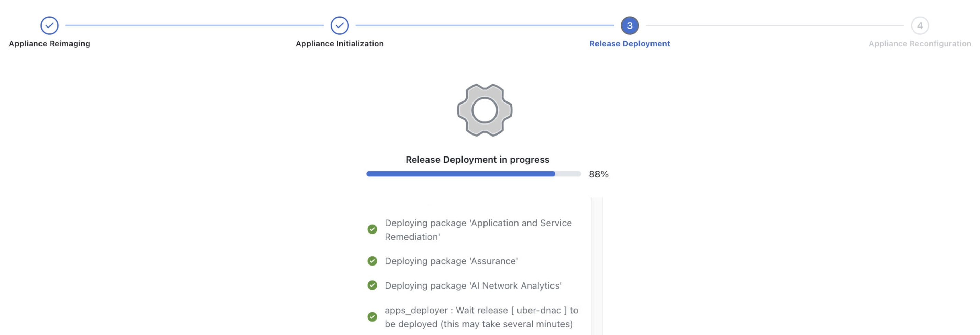
Task: Click the Appliance Reconfiguration step label
Action: click(920, 44)
